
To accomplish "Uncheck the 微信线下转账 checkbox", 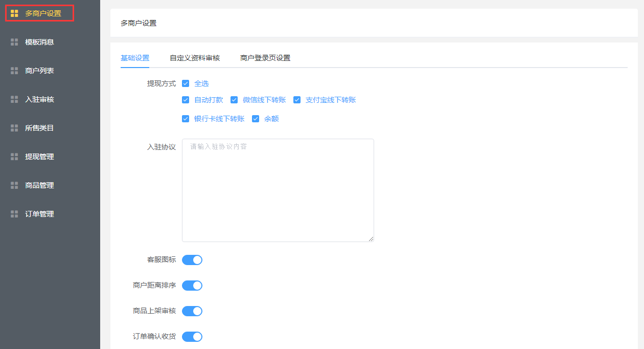I will tap(234, 100).
